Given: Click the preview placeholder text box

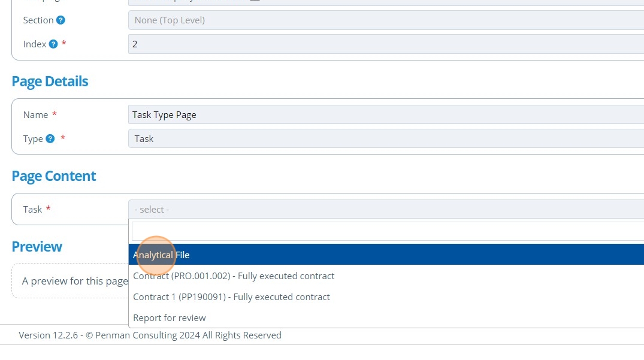Looking at the screenshot, I should (72, 281).
